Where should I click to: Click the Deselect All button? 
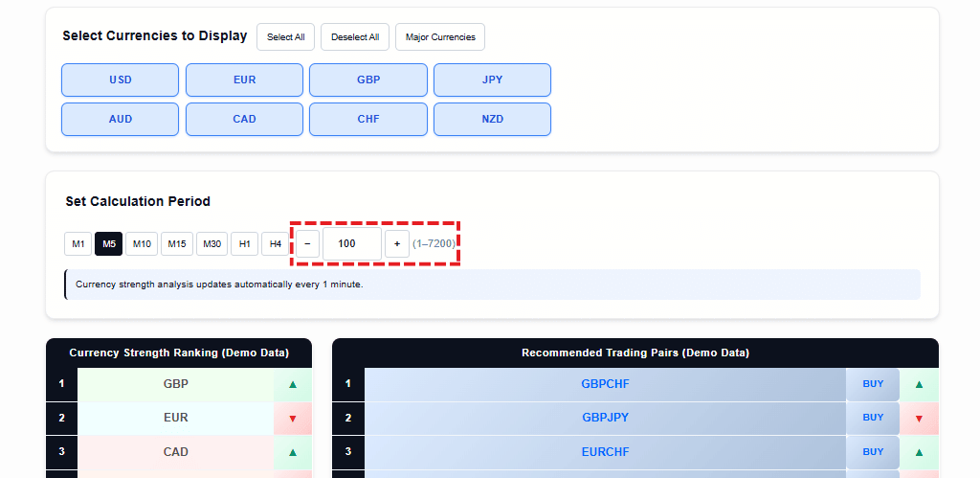(355, 37)
